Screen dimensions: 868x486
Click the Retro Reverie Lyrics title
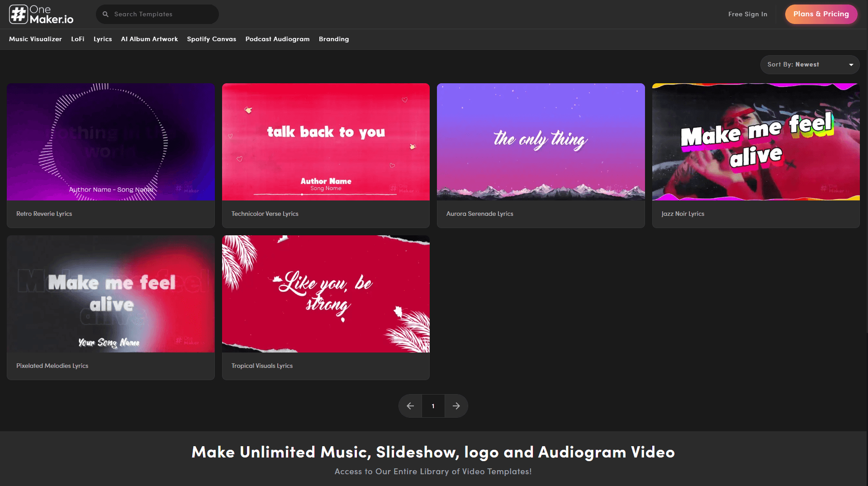point(44,214)
